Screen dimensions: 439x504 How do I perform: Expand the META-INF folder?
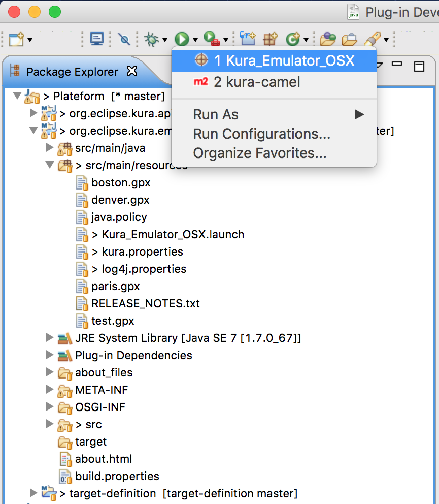pyautogui.click(x=49, y=390)
